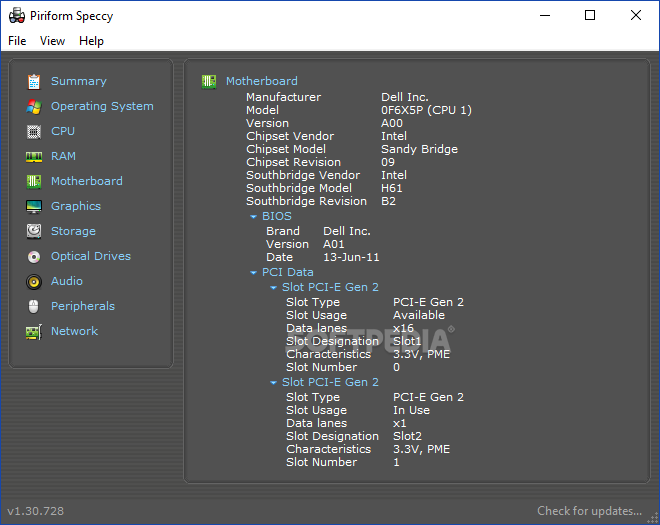The width and height of the screenshot is (660, 525).
Task: Show the RAM section
Action: [x=63, y=156]
